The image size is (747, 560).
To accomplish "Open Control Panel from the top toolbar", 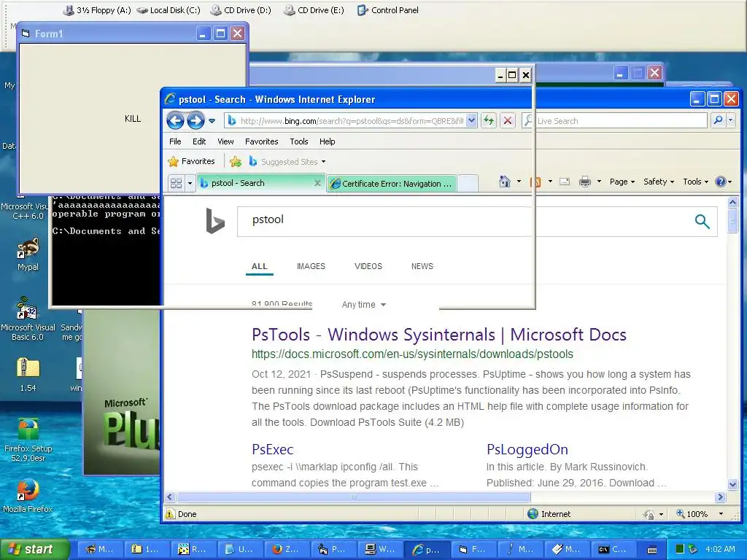I will pyautogui.click(x=388, y=10).
